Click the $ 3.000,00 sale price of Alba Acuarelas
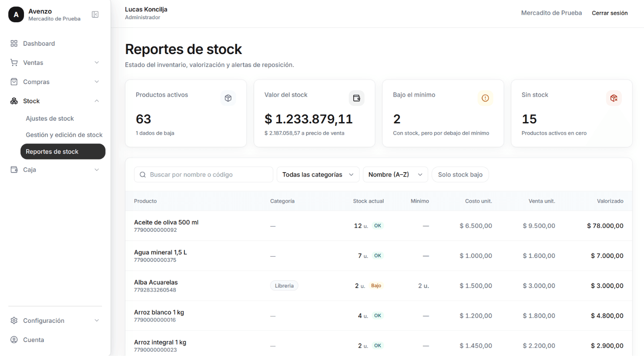 (539, 286)
